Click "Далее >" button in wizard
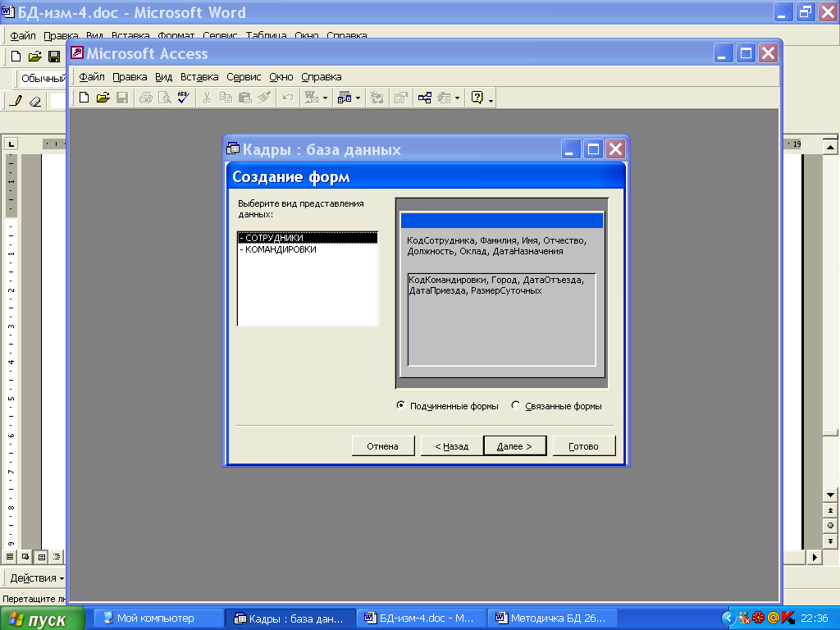The image size is (840, 630). pos(514,445)
